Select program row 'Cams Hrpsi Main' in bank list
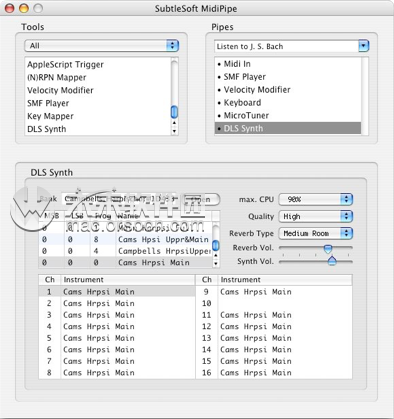Viewport: 394px width, 419px height. click(x=125, y=262)
